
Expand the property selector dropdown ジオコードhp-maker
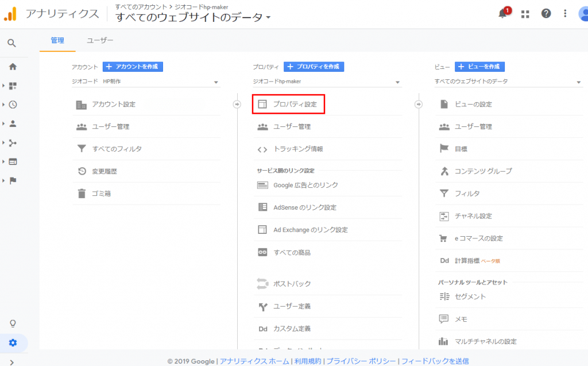(326, 82)
